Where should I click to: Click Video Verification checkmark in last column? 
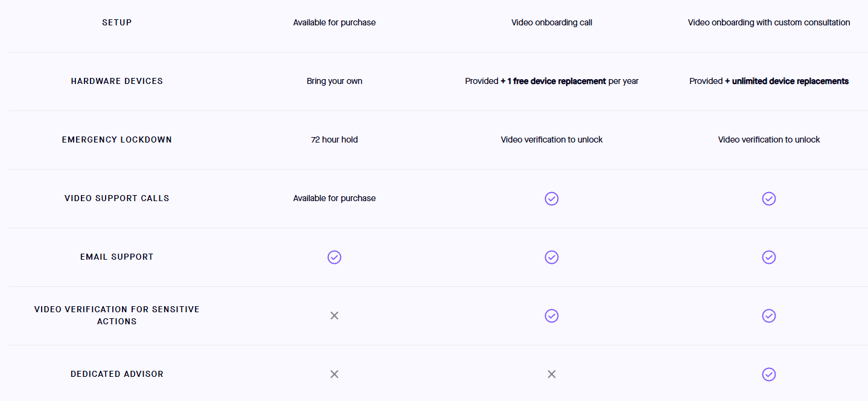768,316
